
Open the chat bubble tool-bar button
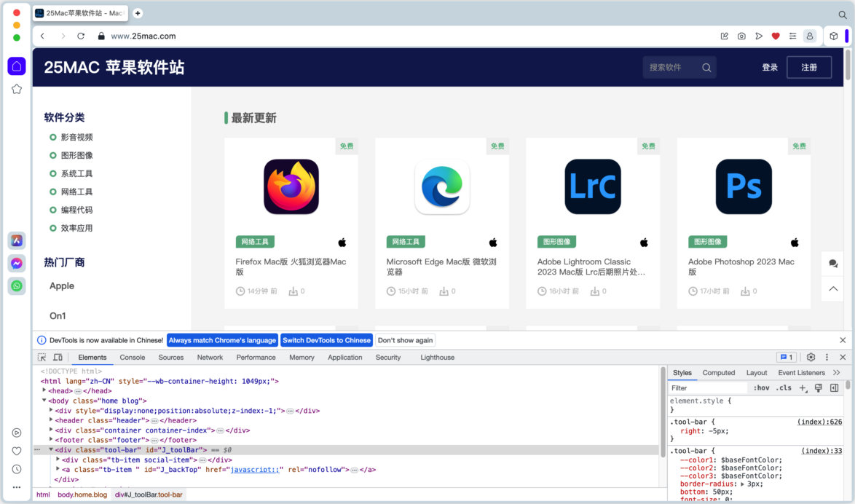(833, 264)
